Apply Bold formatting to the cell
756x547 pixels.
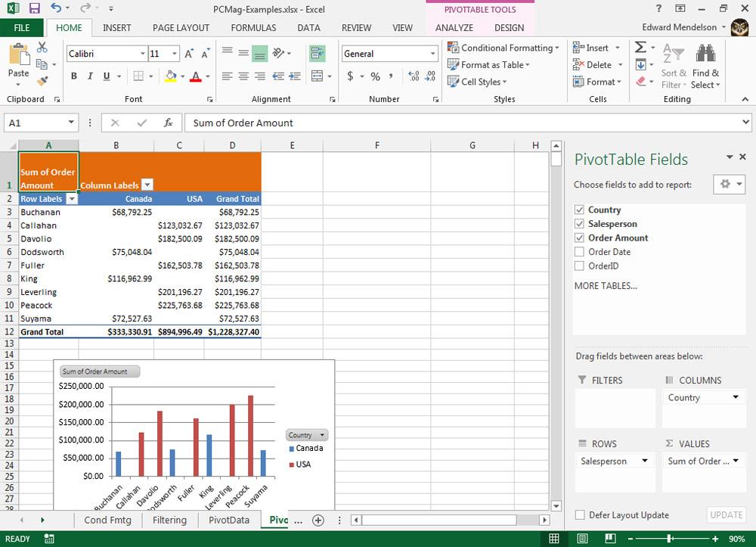(x=73, y=76)
